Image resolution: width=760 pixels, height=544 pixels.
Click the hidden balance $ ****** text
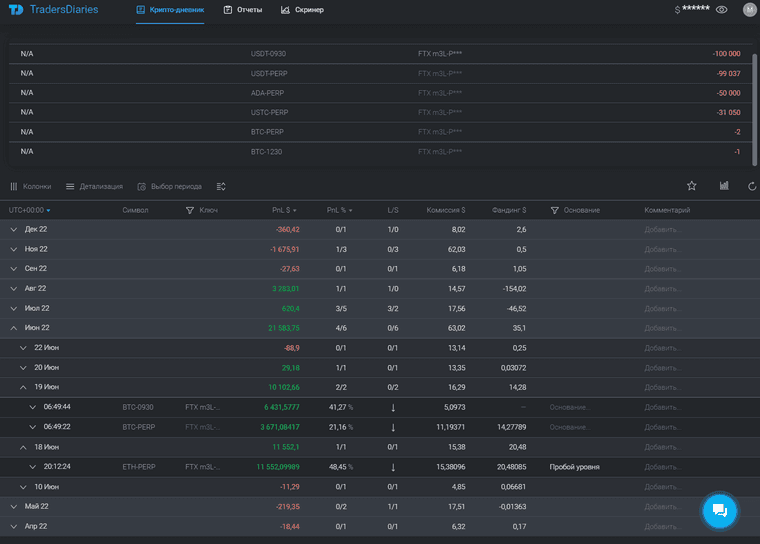coord(692,9)
